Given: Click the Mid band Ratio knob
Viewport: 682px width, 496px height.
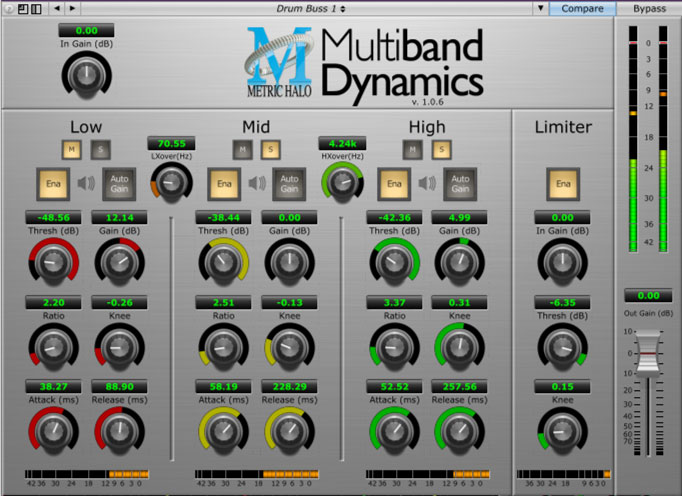Looking at the screenshot, I should 224,347.
